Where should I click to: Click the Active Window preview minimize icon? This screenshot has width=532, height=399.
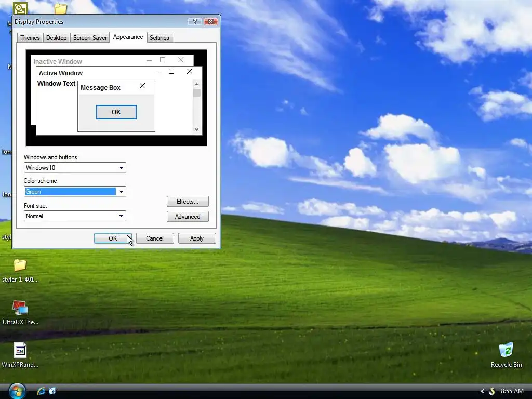[158, 72]
